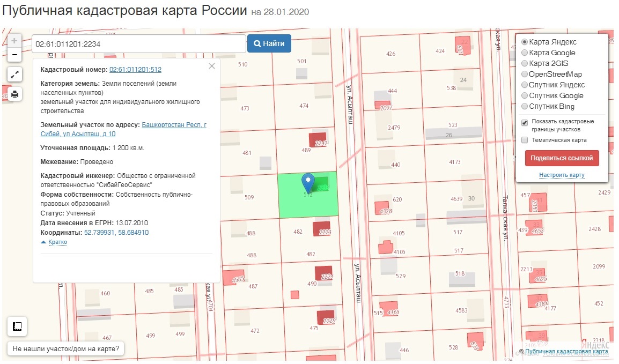Click the Найти search button
Image resolution: width=619 pixels, height=364 pixels.
pos(269,43)
